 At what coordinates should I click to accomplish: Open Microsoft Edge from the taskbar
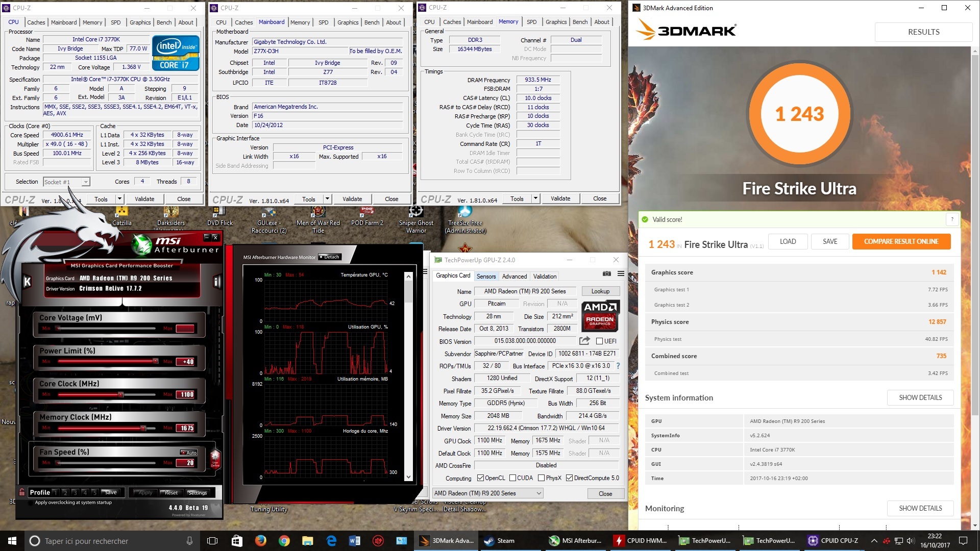click(331, 541)
